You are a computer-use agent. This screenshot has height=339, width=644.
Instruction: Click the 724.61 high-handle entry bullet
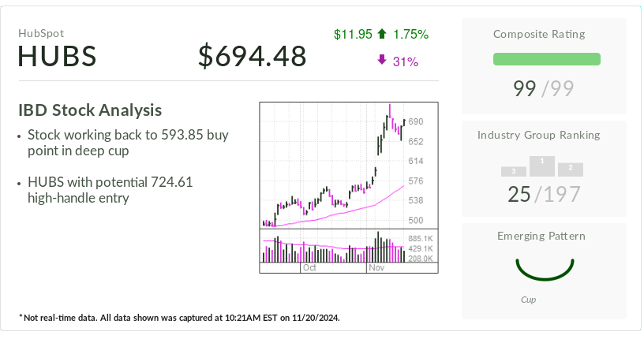click(x=110, y=190)
